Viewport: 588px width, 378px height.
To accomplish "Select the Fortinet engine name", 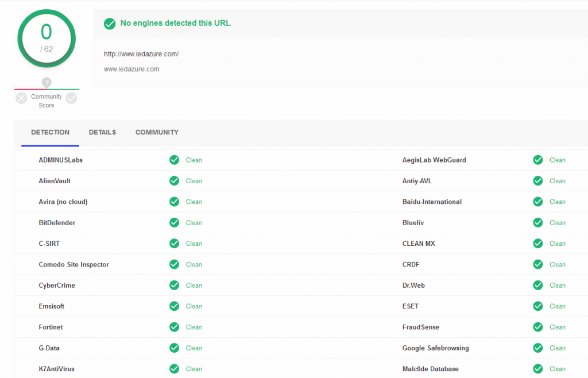I will [51, 327].
